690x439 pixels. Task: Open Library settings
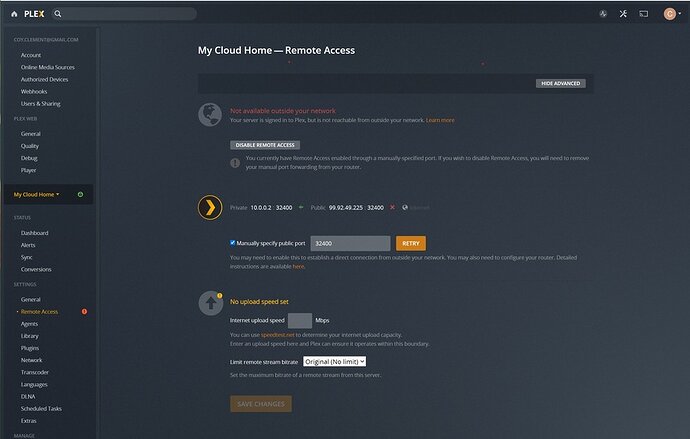[29, 336]
